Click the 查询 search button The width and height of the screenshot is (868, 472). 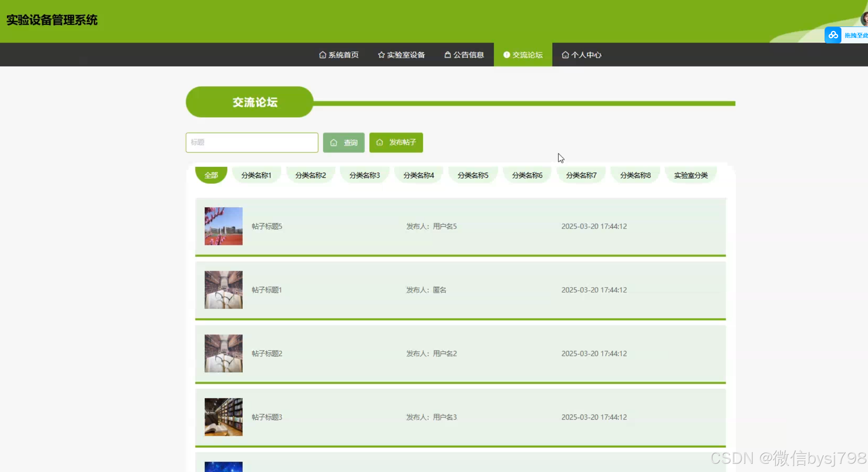(344, 143)
